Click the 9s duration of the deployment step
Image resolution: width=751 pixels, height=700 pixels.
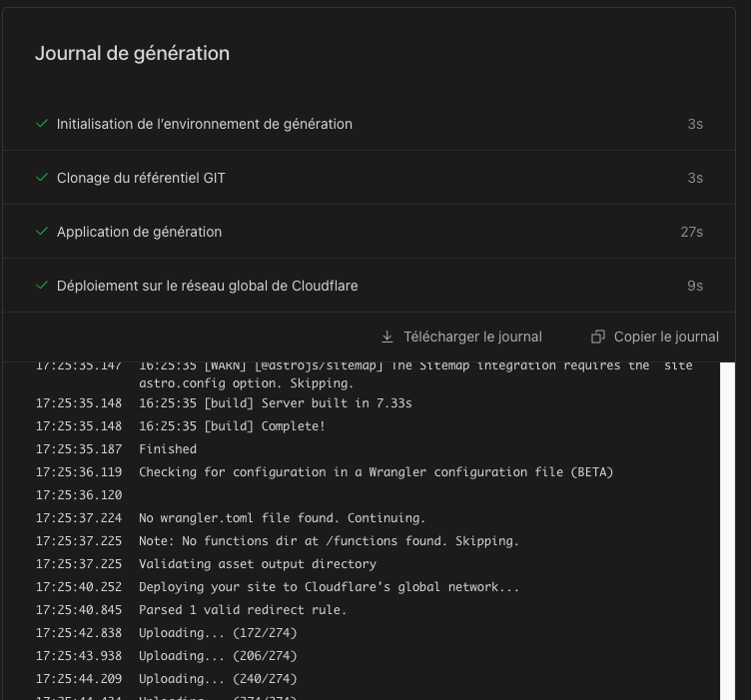694,286
